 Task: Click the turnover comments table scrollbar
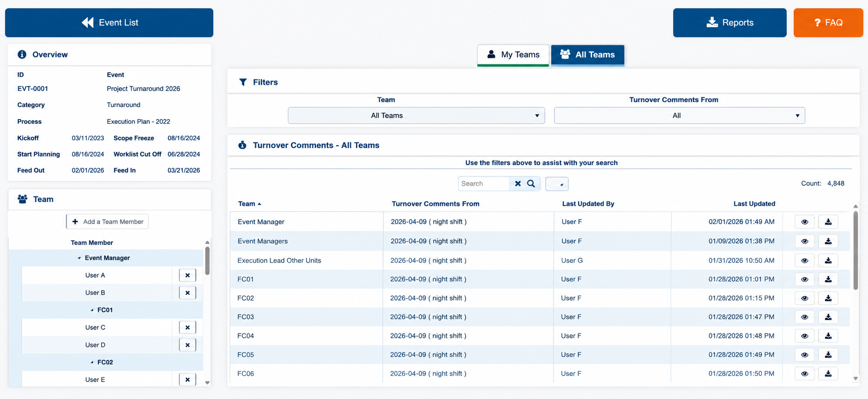tap(855, 251)
